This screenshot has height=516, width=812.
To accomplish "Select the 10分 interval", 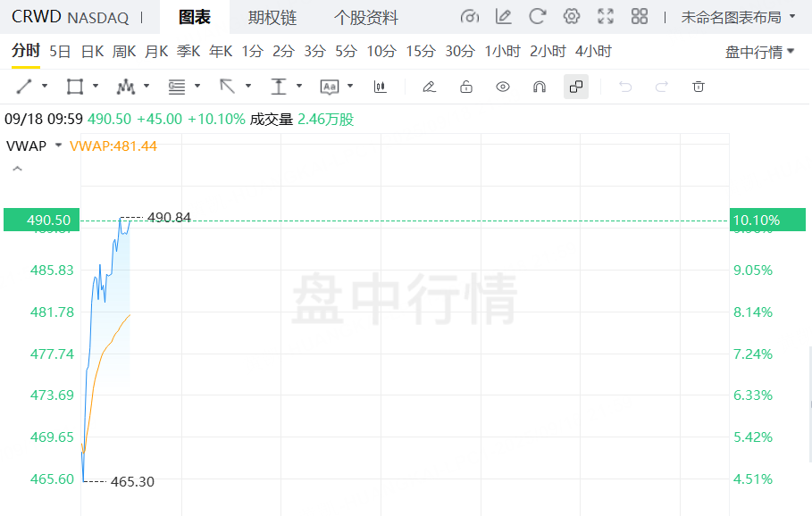I will click(381, 51).
